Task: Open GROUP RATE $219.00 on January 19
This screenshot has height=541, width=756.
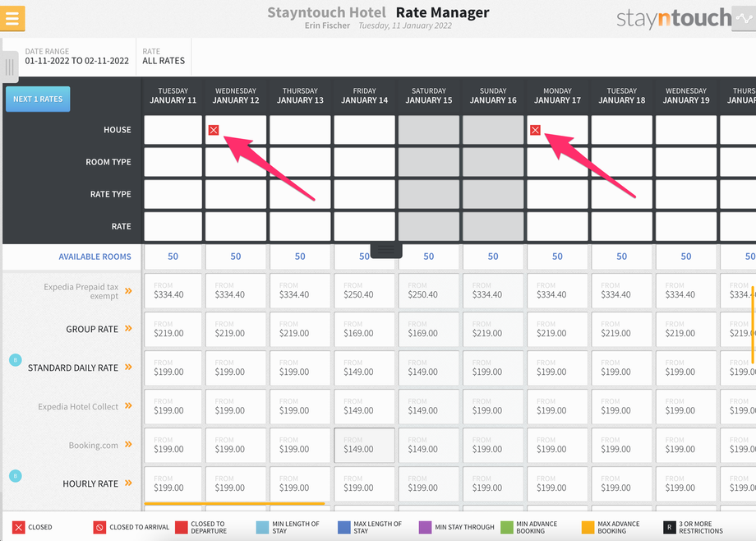Action: coord(686,329)
